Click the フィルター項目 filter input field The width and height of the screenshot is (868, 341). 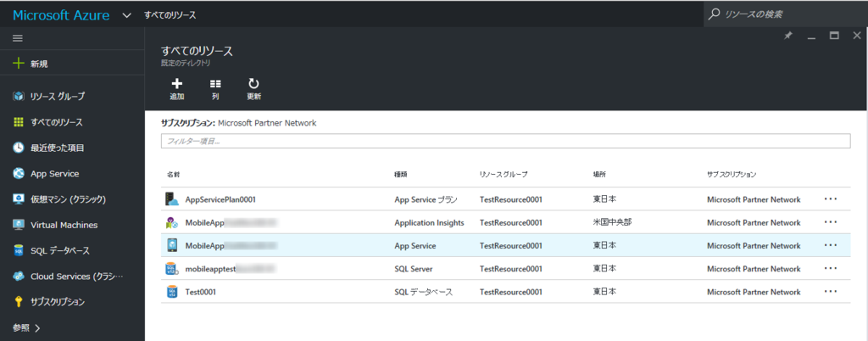click(505, 141)
